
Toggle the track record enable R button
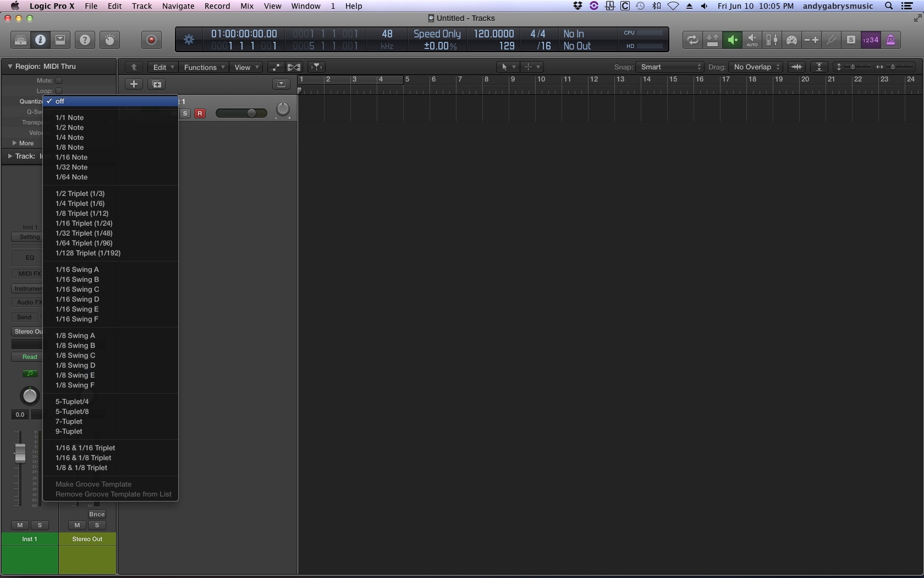tap(200, 113)
